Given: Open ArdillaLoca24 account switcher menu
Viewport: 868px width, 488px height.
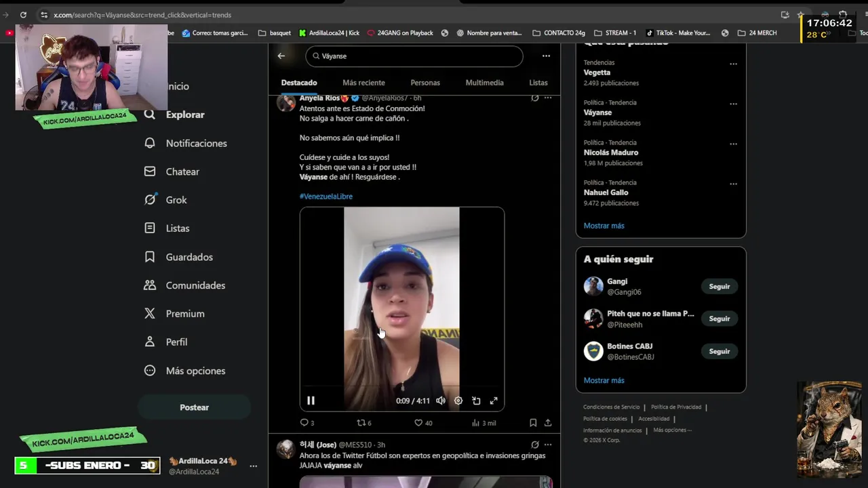Looking at the screenshot, I should click(x=253, y=466).
